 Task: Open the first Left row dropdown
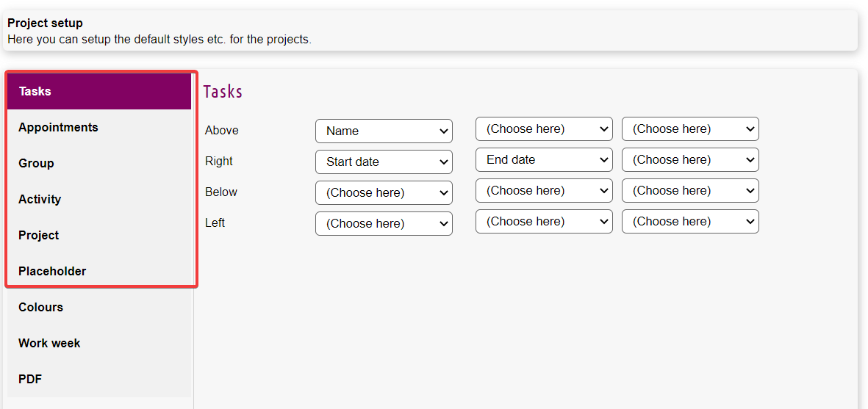(384, 224)
